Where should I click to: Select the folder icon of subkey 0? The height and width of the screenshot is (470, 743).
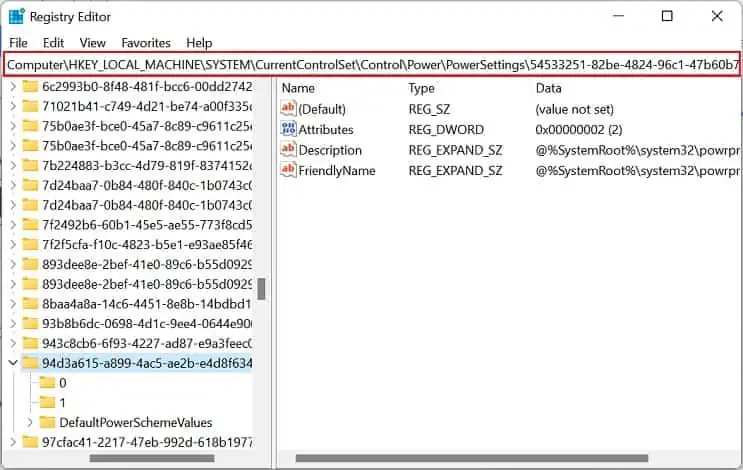47,383
